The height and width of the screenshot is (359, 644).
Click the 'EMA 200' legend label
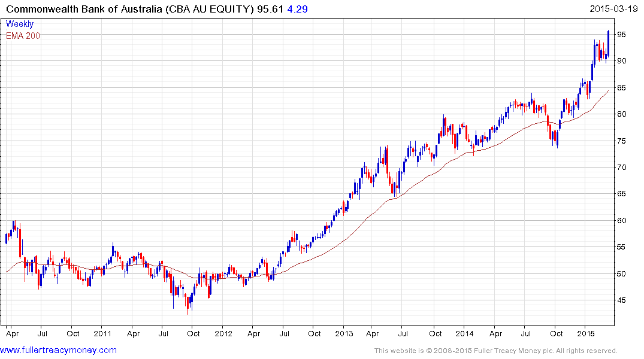pos(23,36)
